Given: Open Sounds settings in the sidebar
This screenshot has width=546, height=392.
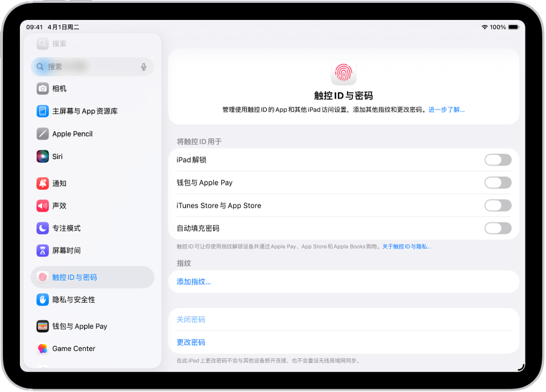Looking at the screenshot, I should coord(63,205).
